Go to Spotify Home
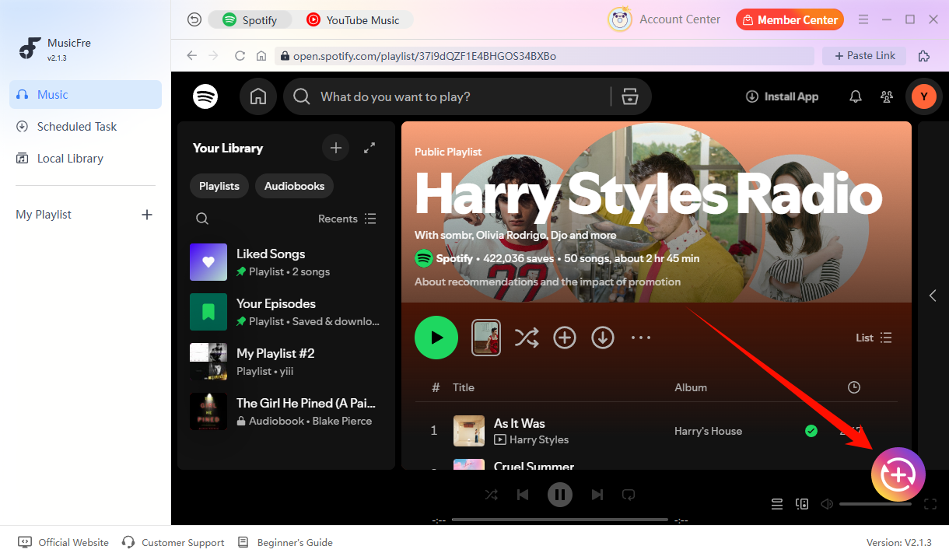949x560 pixels. tap(258, 96)
